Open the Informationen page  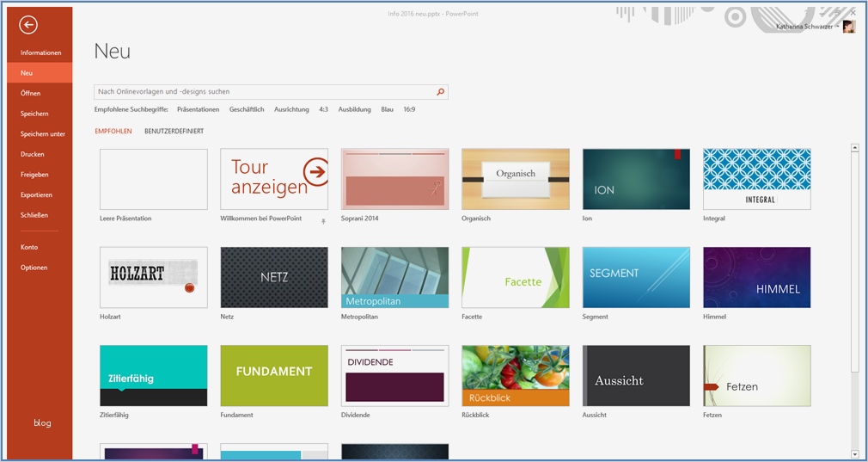point(40,52)
